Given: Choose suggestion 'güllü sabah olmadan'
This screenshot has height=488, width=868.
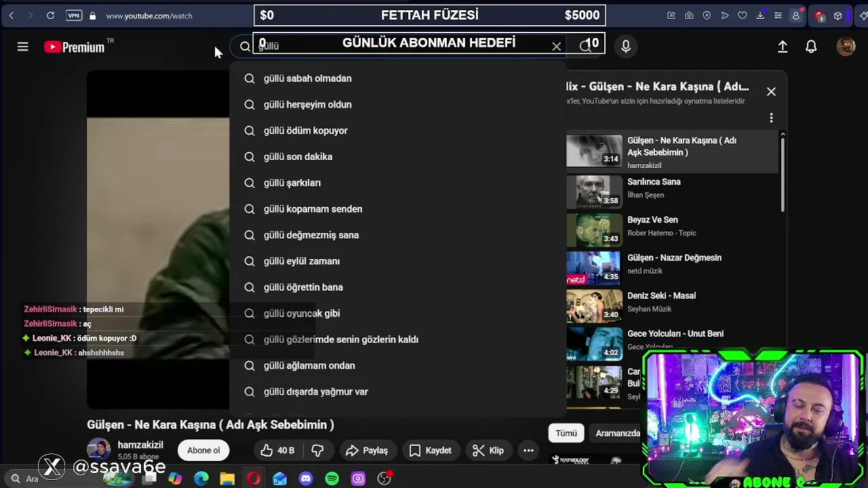Looking at the screenshot, I should point(397,79).
